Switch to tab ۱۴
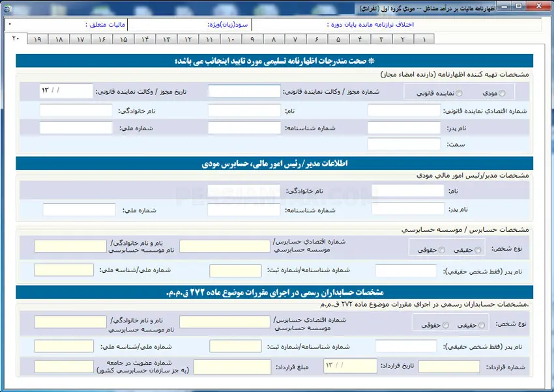 click(145, 39)
